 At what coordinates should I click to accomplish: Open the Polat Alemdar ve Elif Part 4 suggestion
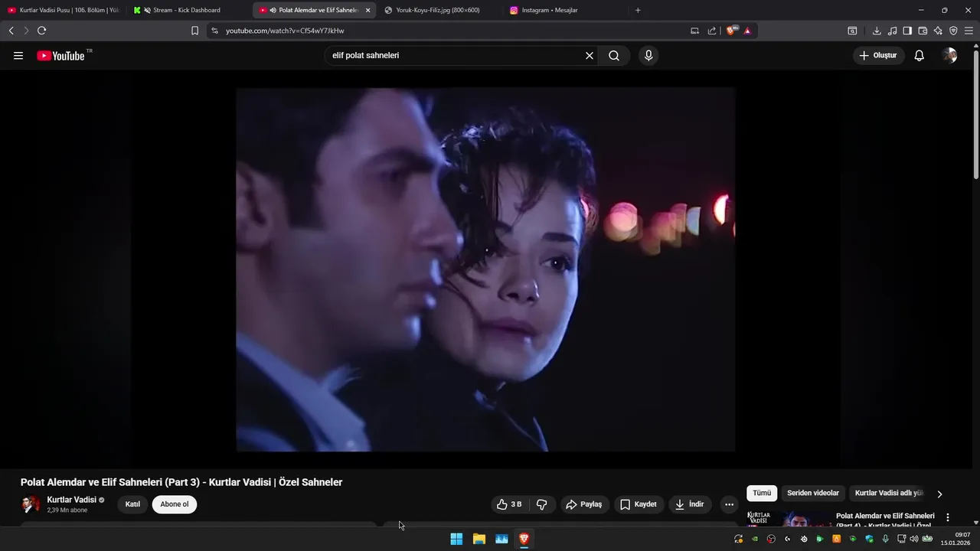pyautogui.click(x=885, y=520)
